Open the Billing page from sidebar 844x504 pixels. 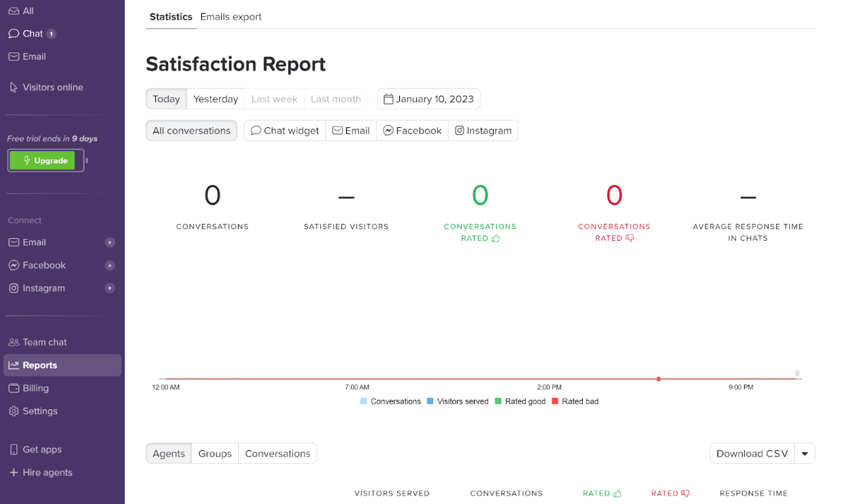(x=35, y=388)
